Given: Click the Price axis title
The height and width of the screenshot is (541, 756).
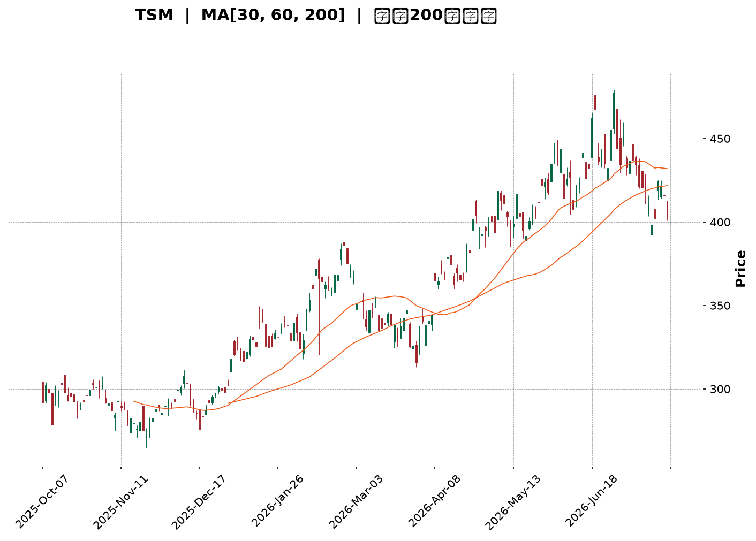Looking at the screenshot, I should tap(740, 269).
